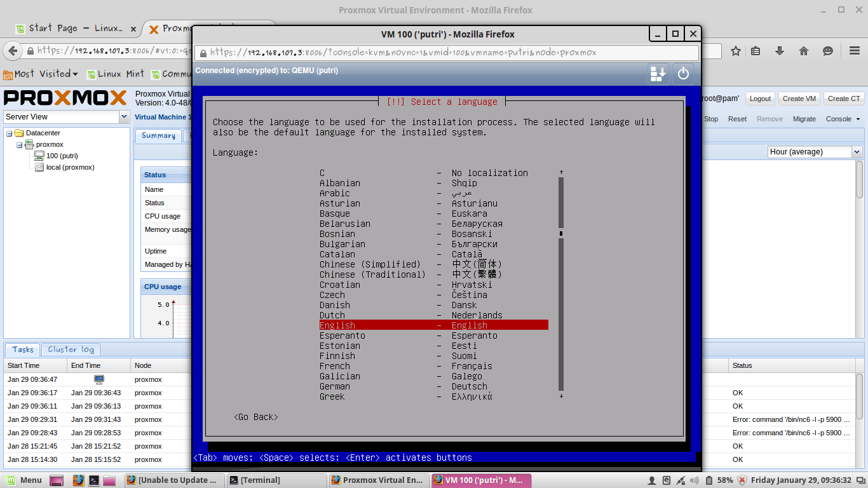Click the VM 100 (putri) monitor icon

pyautogui.click(x=39, y=156)
